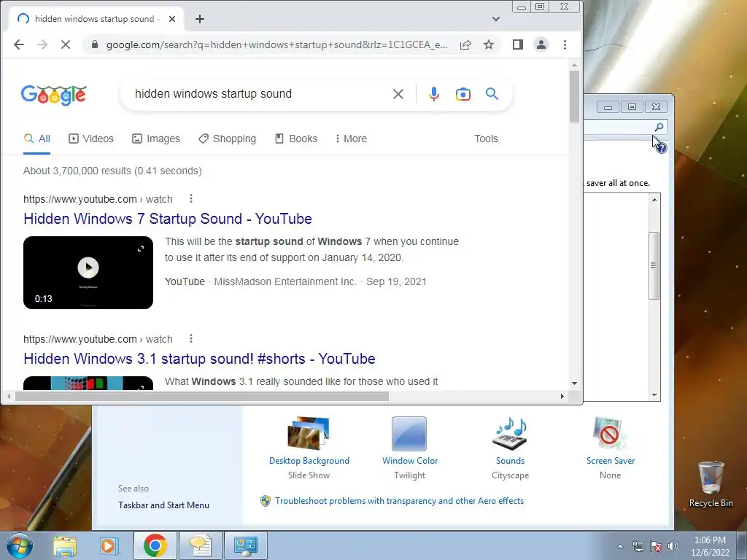Go back using Chrome's back arrow
Viewport: 747px width, 560px height.
click(19, 44)
